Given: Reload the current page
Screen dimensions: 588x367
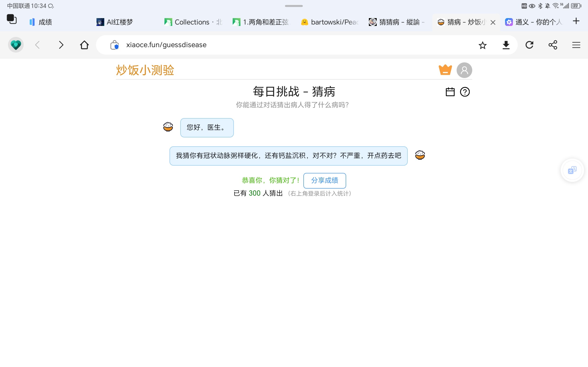Looking at the screenshot, I should [529, 45].
